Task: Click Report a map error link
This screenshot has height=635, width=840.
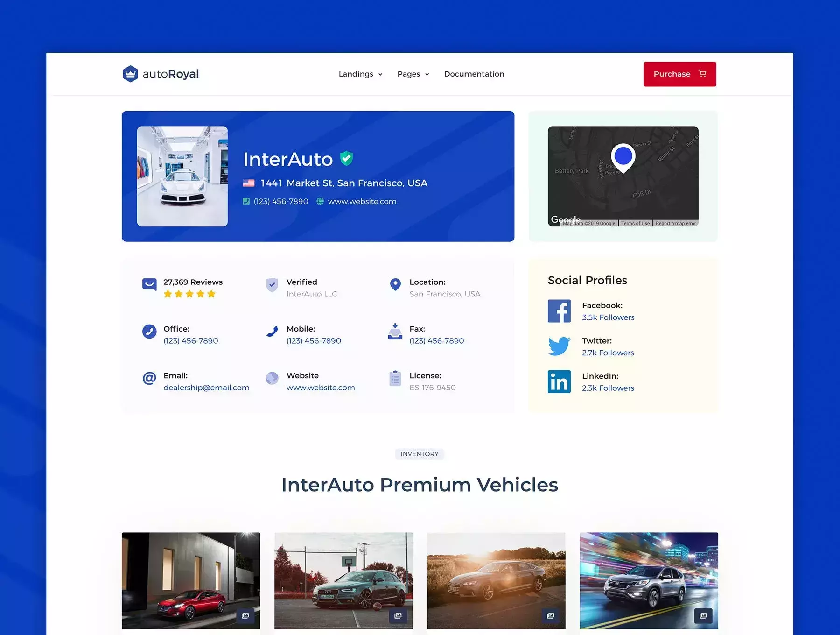Action: click(x=675, y=223)
